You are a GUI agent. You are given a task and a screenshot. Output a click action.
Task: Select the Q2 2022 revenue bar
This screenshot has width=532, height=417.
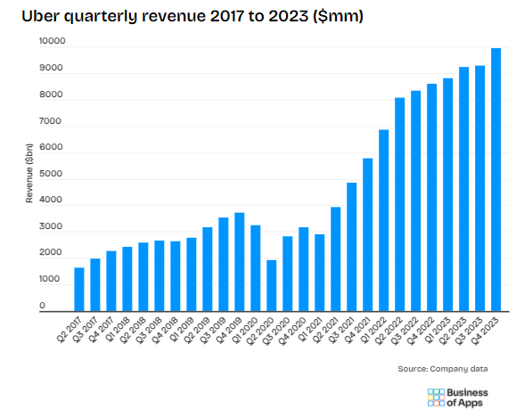coord(400,205)
